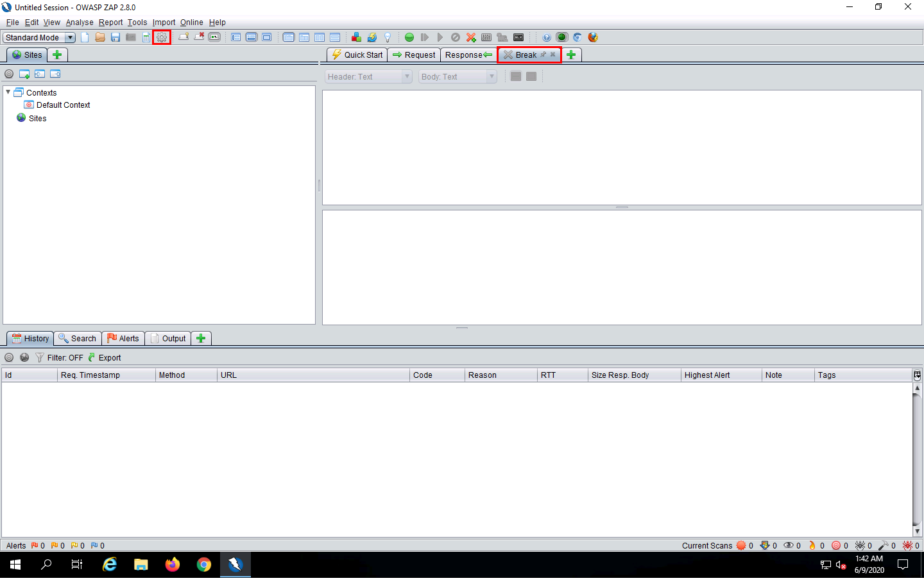The image size is (924, 578).
Task: Open the Output tab
Action: 168,338
